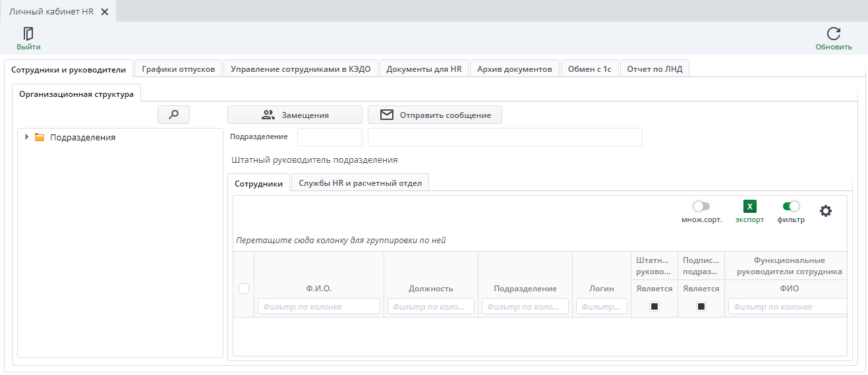Click the envelope icon on Отправить сообщение

388,115
